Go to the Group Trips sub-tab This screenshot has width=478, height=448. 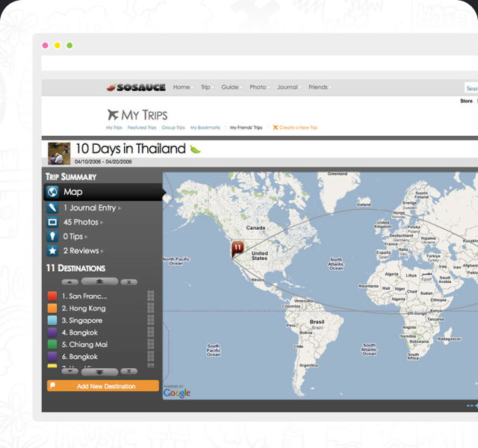click(173, 128)
